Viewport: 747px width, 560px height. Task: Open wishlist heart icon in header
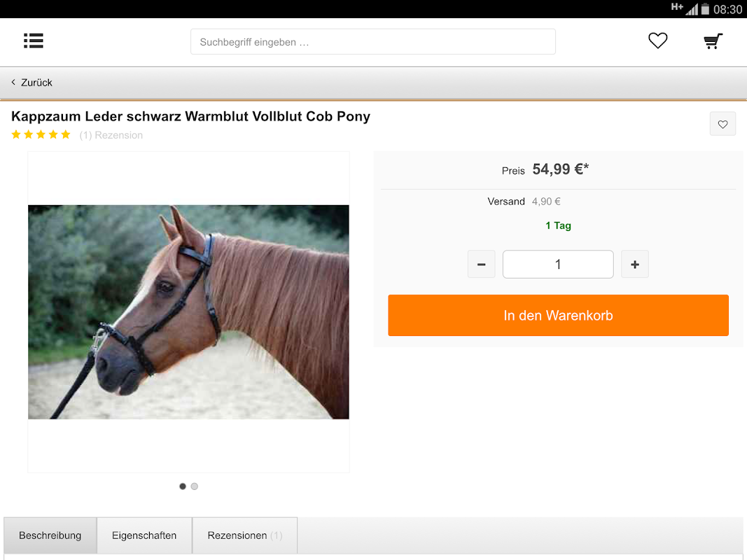point(657,41)
